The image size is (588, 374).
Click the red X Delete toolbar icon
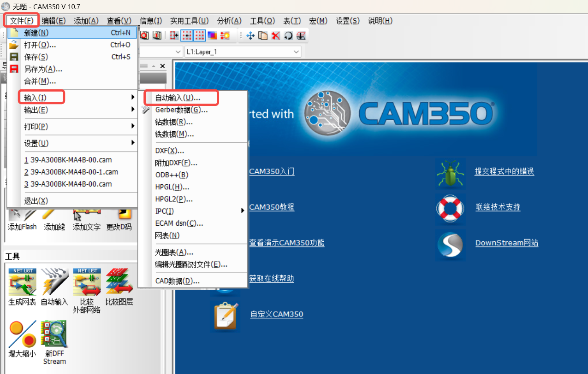coord(276,35)
